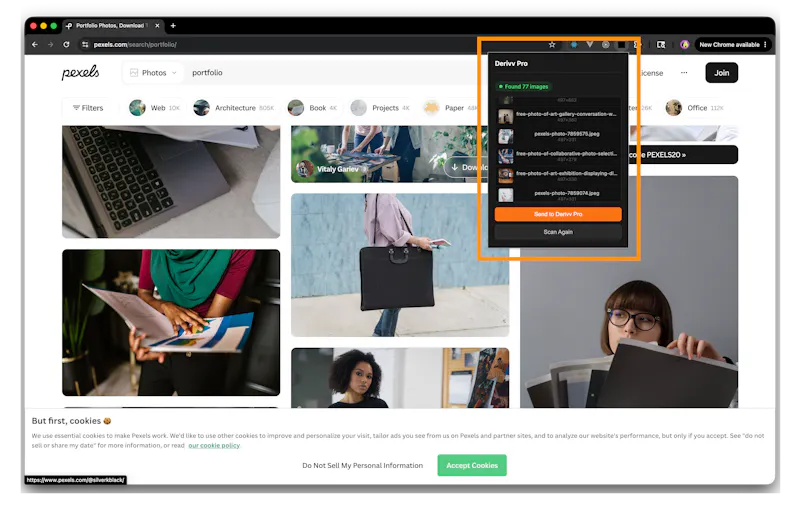This screenshot has width=800, height=517.
Task: Open site information icon in address bar
Action: 85,44
